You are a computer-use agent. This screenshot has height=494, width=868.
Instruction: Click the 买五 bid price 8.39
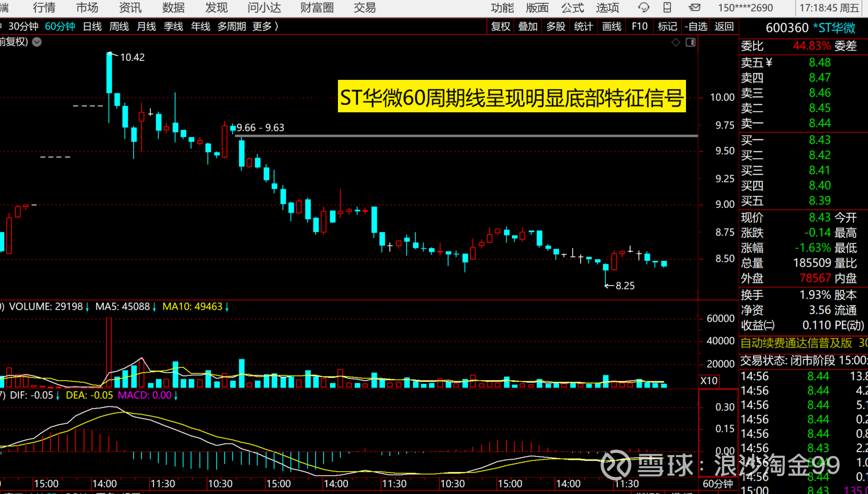[820, 200]
